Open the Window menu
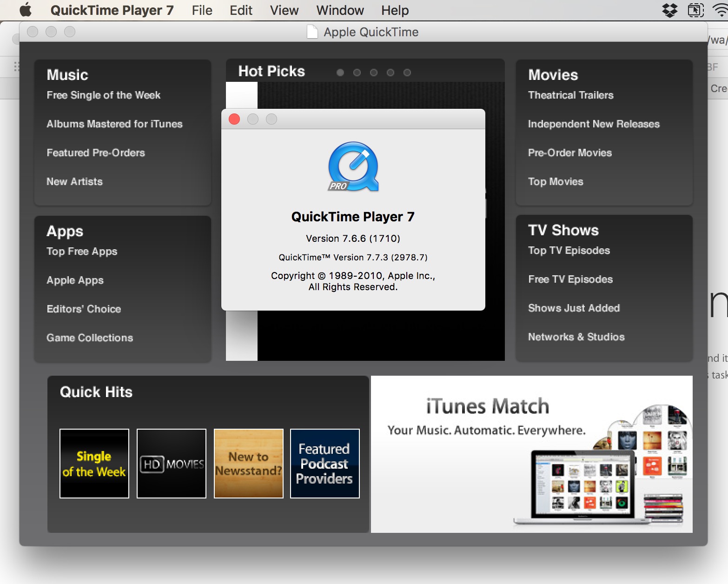This screenshot has height=584, width=728. click(340, 10)
